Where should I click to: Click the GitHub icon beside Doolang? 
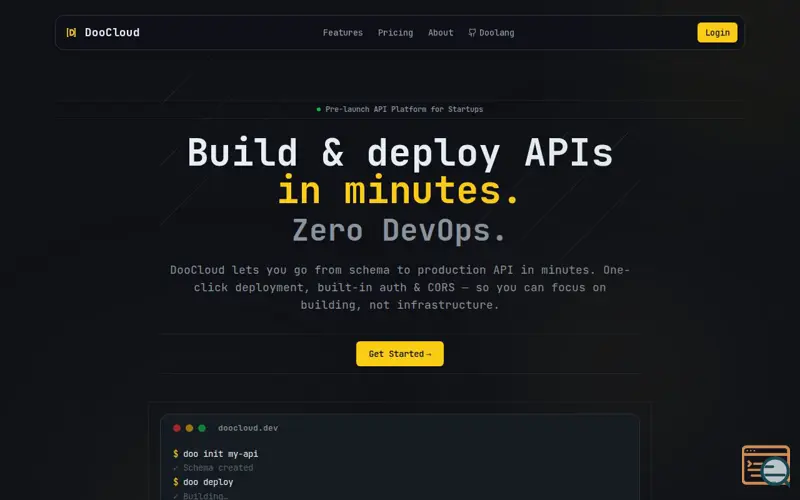click(x=472, y=33)
